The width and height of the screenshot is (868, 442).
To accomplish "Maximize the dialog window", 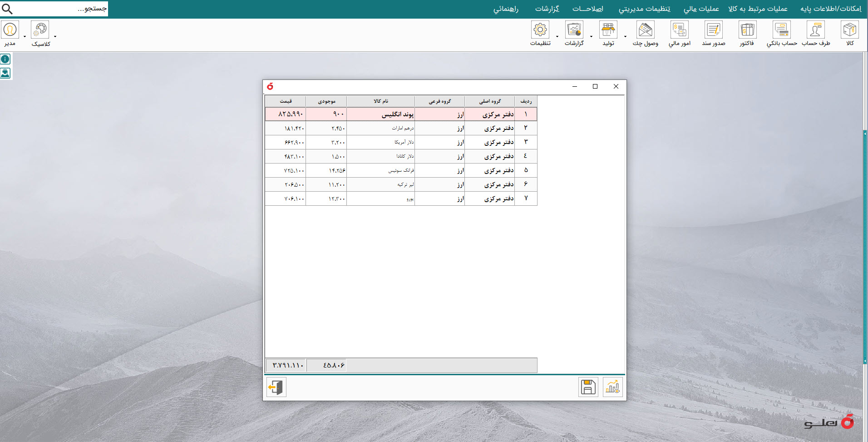I will pos(595,86).
